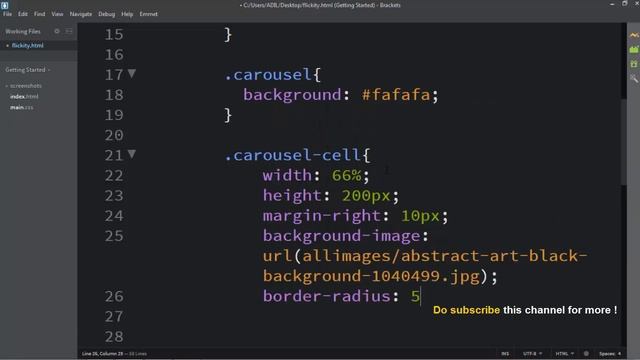Select flickity.html in Working Files
Screen dimensions: 640x360
pos(27,45)
